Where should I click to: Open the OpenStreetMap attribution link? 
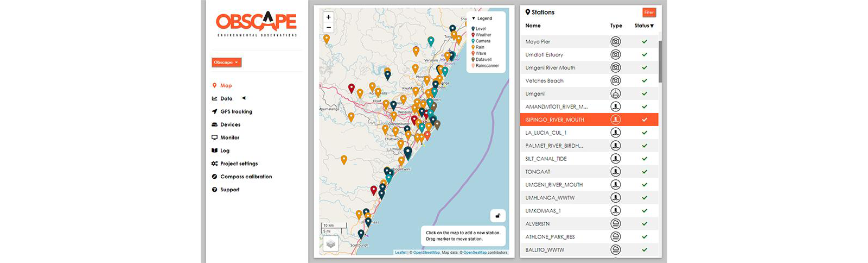coord(426,253)
